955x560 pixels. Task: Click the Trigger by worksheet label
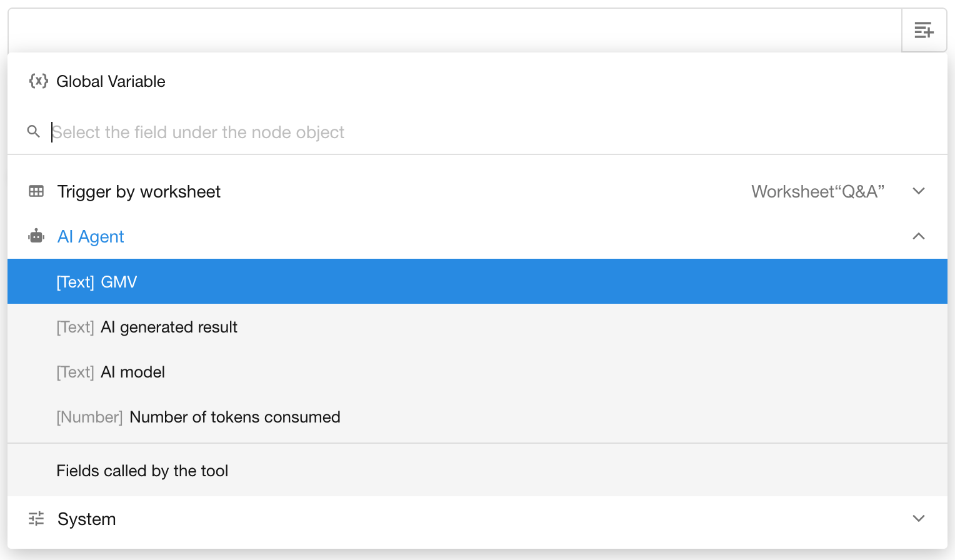139,192
